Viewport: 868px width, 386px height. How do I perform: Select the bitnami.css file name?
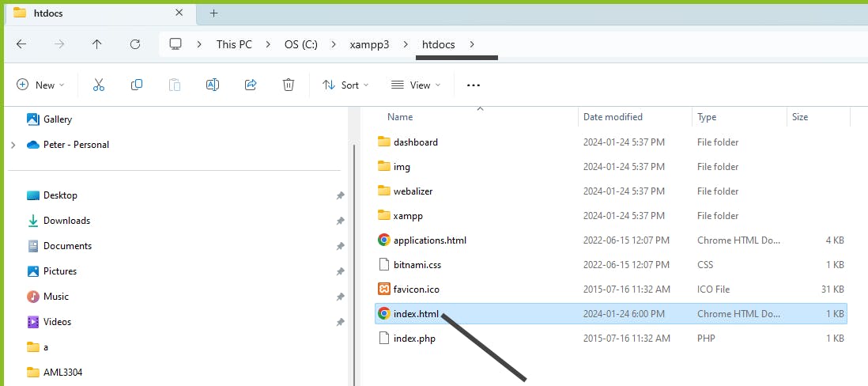417,265
